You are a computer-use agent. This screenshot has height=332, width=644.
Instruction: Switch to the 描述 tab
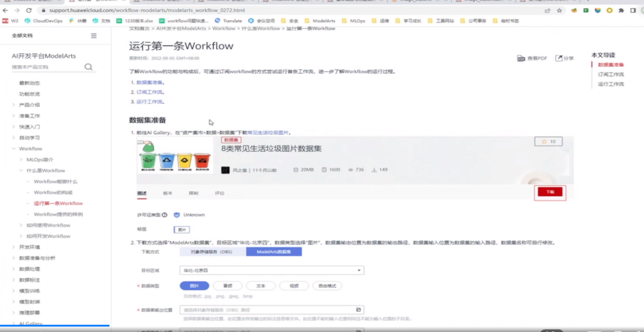[142, 193]
